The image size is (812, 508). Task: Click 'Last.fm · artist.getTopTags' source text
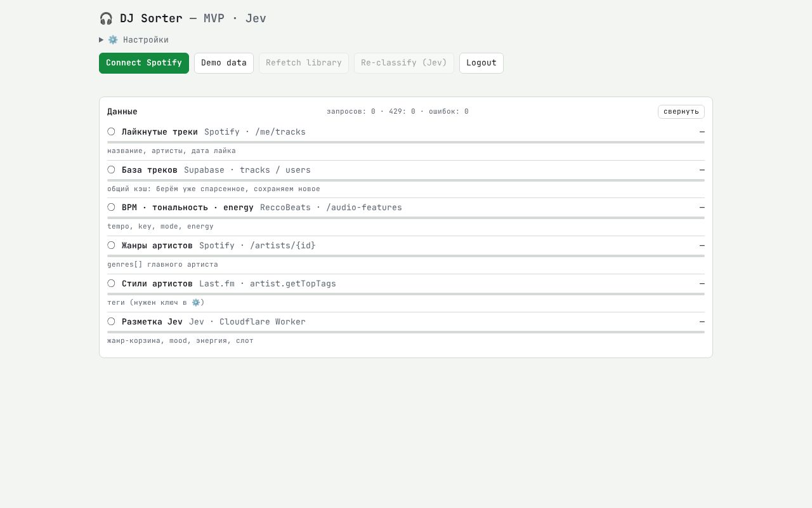click(x=268, y=284)
